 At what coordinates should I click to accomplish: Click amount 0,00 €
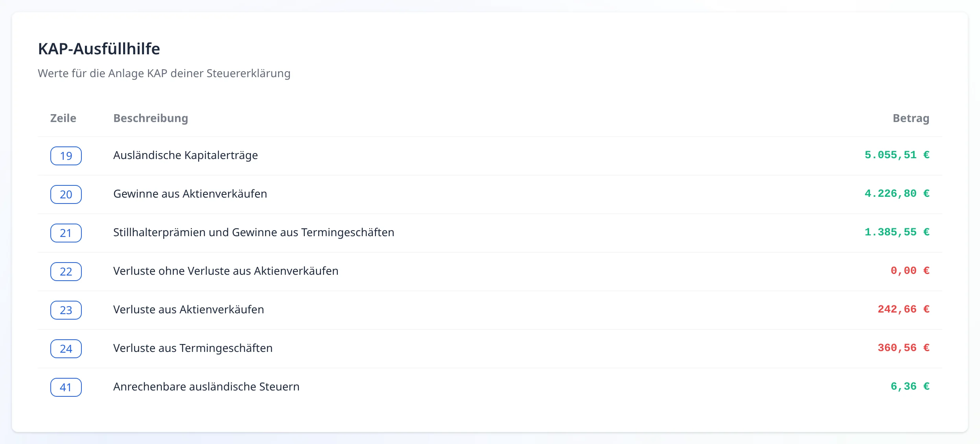910,271
